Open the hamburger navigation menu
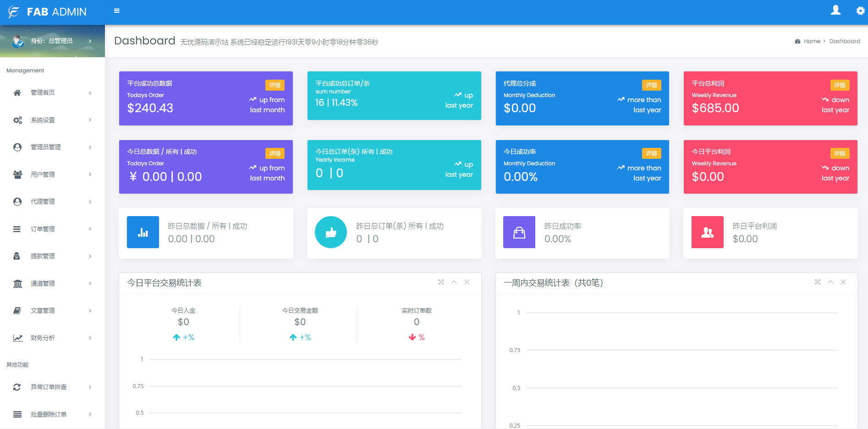The height and width of the screenshot is (429, 868). tap(116, 11)
